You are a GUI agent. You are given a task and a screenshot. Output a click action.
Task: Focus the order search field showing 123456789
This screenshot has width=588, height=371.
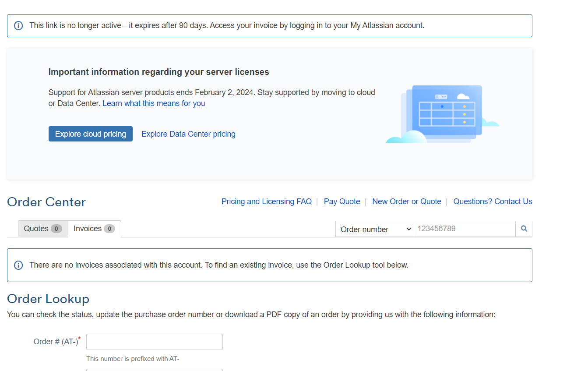click(x=465, y=229)
